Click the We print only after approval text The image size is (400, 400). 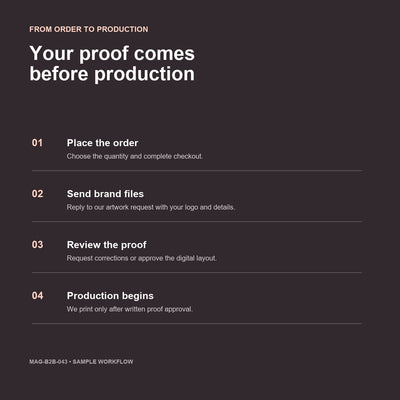click(x=130, y=309)
